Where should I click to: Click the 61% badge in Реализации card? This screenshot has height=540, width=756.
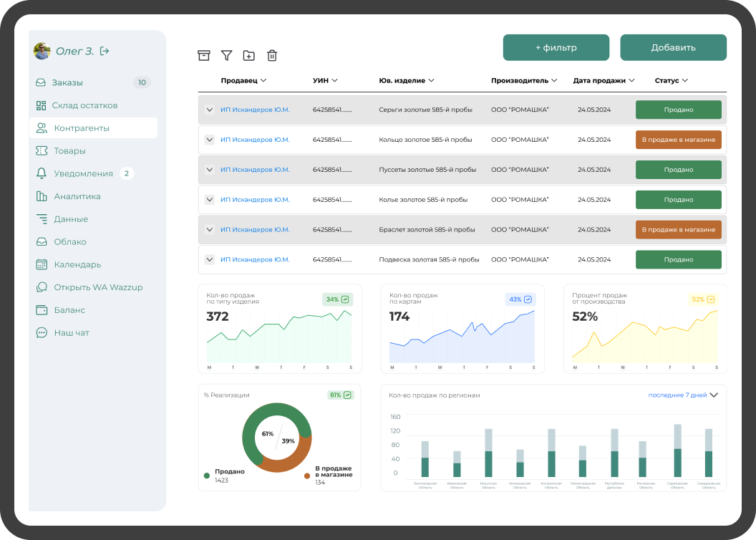(x=340, y=395)
